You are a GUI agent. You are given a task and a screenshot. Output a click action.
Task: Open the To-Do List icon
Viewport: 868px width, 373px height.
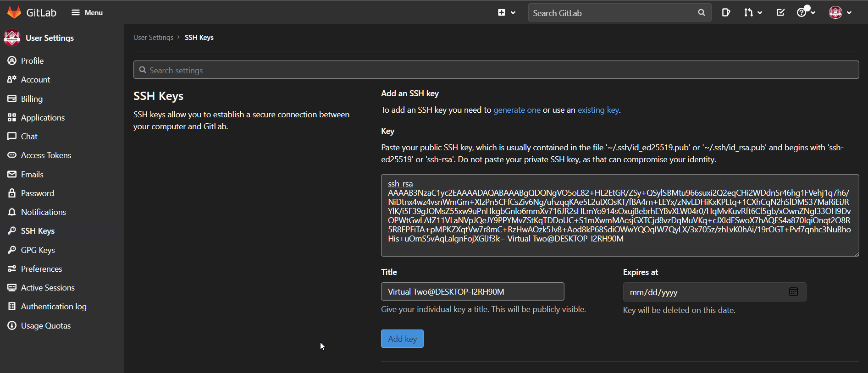click(x=781, y=12)
